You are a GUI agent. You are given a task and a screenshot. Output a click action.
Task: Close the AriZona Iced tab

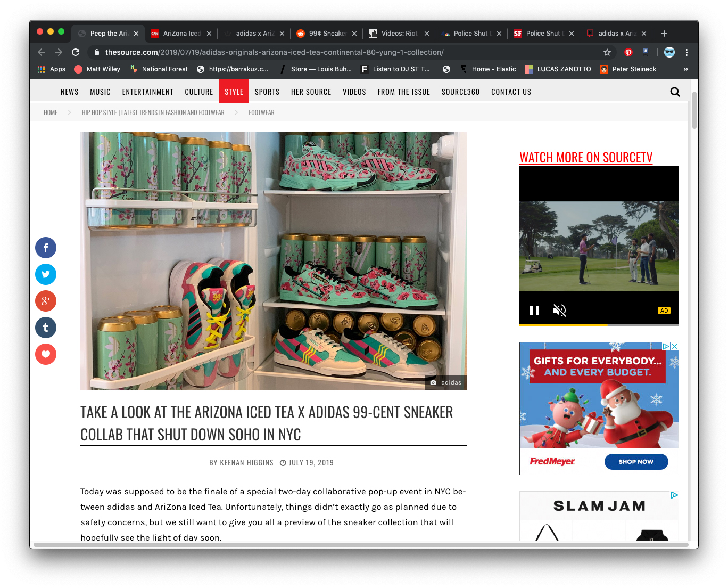(209, 34)
